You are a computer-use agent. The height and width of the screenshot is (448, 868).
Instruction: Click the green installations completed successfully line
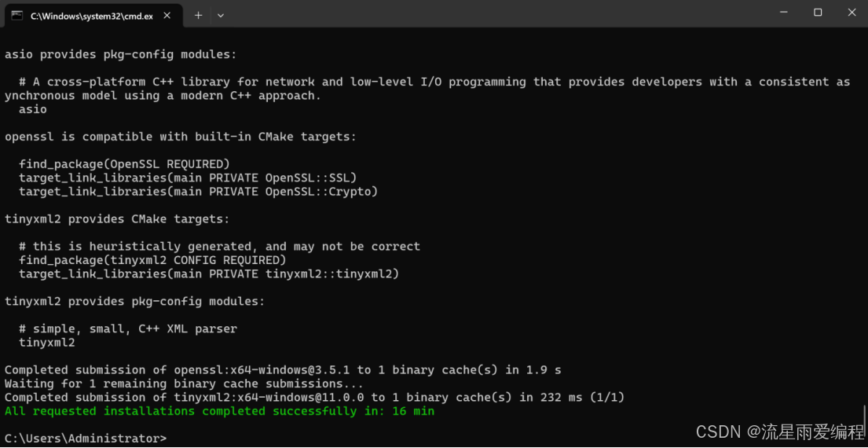219,411
